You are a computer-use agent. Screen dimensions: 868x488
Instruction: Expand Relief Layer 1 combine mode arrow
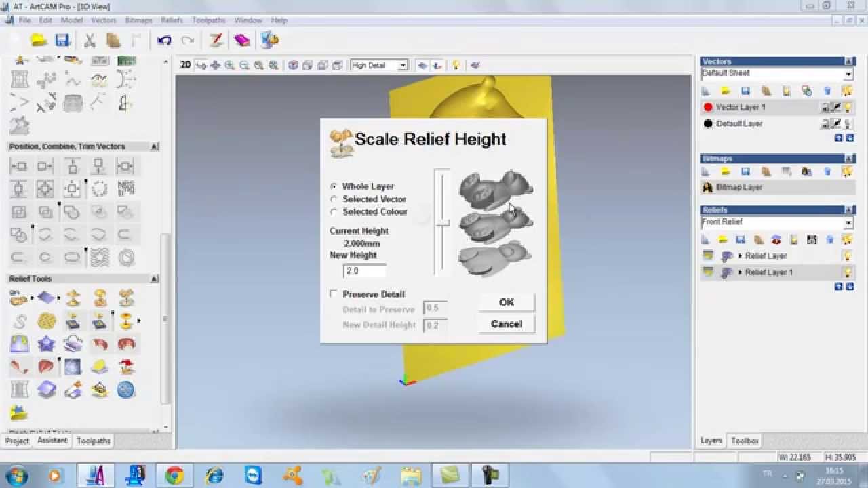click(x=740, y=272)
